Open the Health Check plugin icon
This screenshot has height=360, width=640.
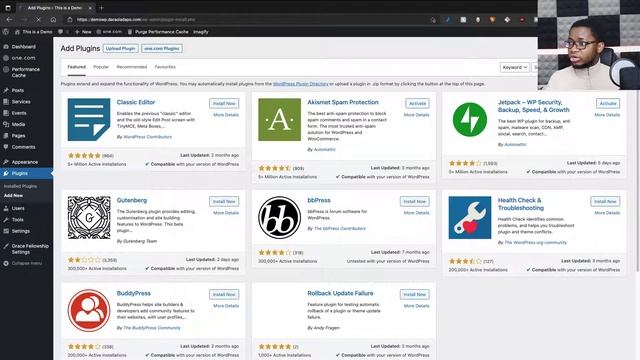pos(470,218)
